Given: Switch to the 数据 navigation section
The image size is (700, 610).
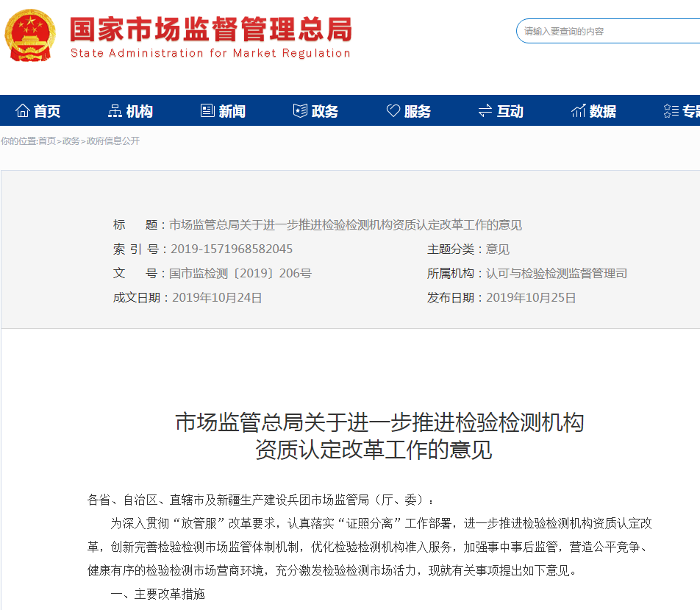Looking at the screenshot, I should click(603, 111).
